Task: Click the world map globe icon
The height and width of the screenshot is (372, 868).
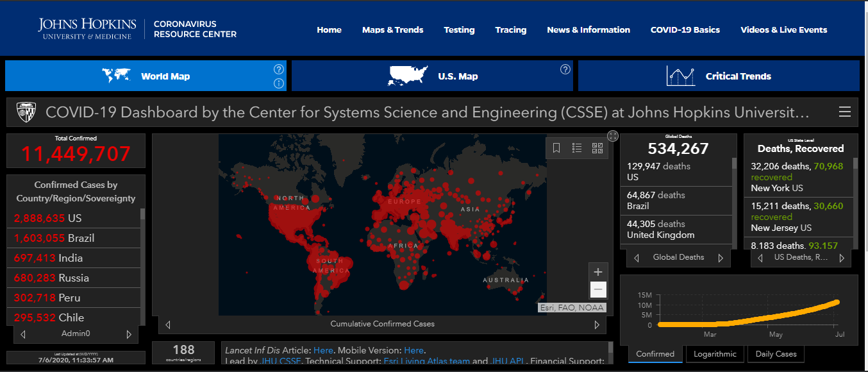Action: [x=116, y=76]
